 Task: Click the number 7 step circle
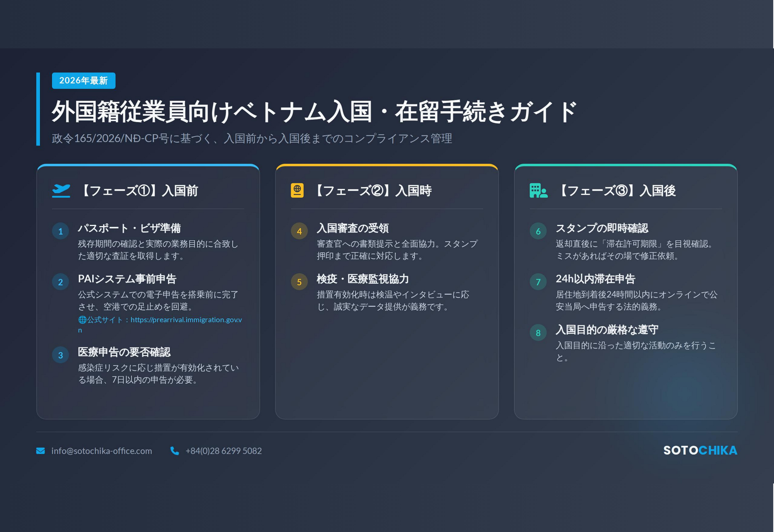[538, 282]
